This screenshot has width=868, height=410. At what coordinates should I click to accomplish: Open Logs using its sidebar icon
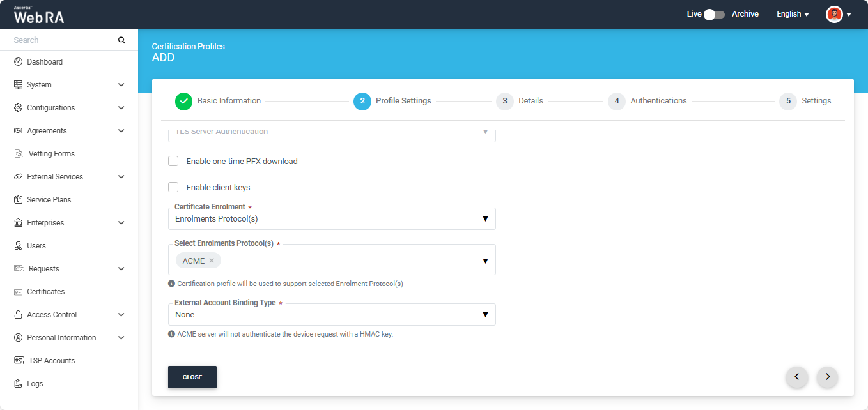18,384
